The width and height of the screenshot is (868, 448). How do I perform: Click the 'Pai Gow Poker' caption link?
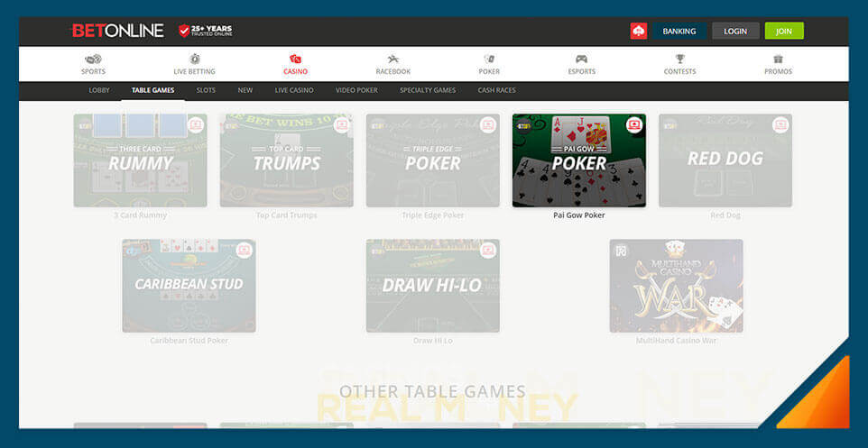pos(579,215)
